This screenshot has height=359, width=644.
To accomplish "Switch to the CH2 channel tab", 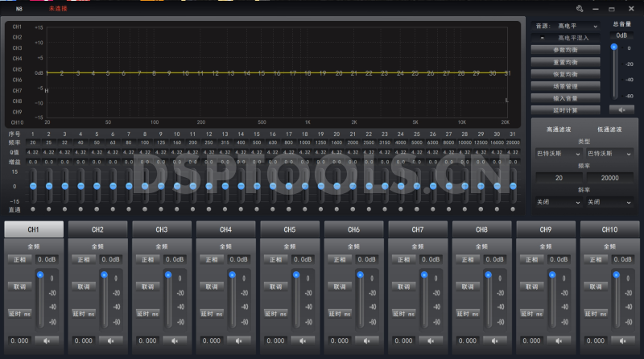I will (x=97, y=229).
